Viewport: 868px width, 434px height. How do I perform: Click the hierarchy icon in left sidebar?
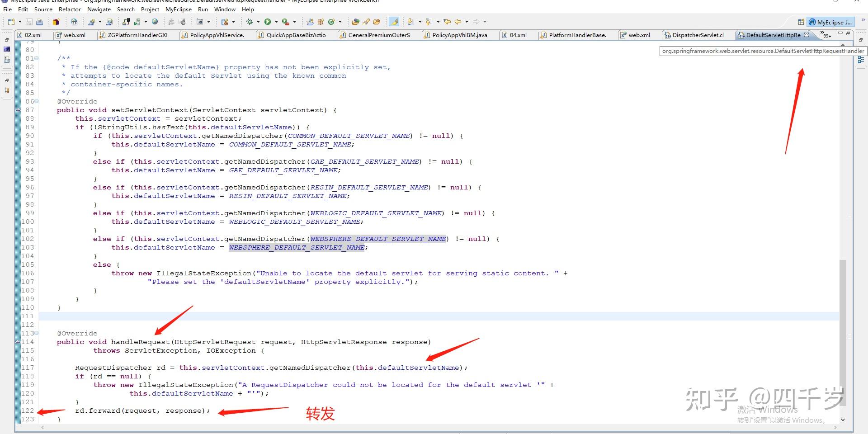pyautogui.click(x=7, y=90)
